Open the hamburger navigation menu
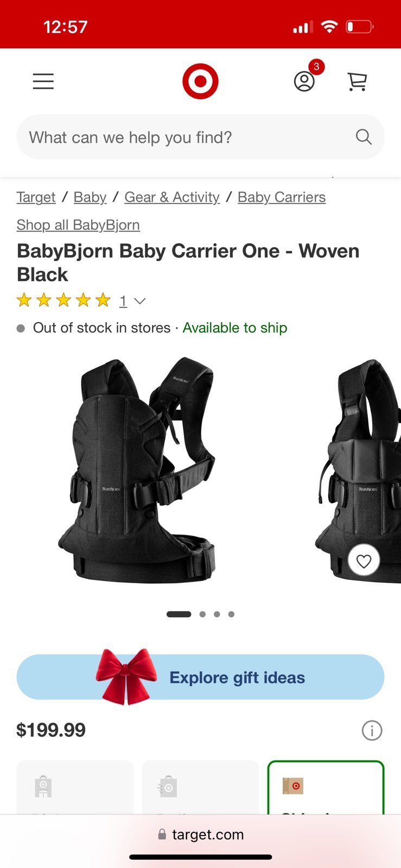 tap(43, 81)
